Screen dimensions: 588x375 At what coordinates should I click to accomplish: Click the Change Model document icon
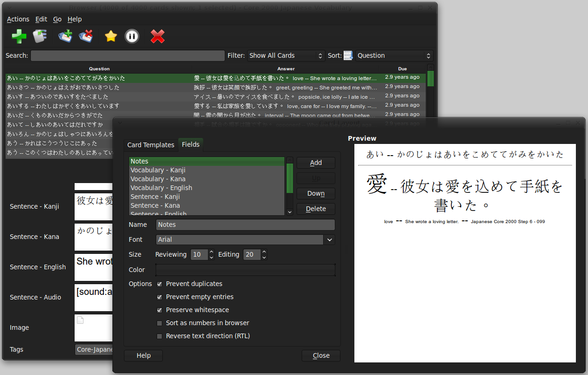[40, 36]
